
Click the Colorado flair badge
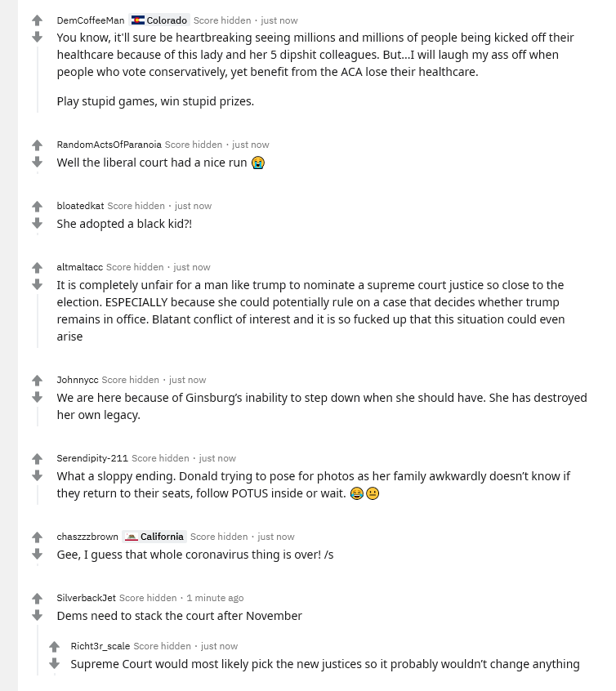159,20
